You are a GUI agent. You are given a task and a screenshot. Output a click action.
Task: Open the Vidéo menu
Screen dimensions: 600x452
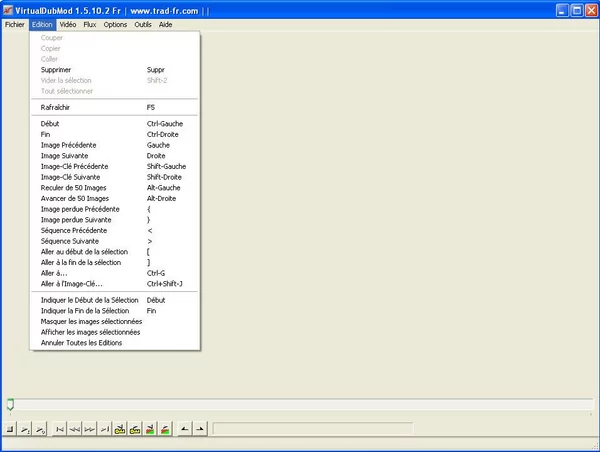tap(68, 24)
